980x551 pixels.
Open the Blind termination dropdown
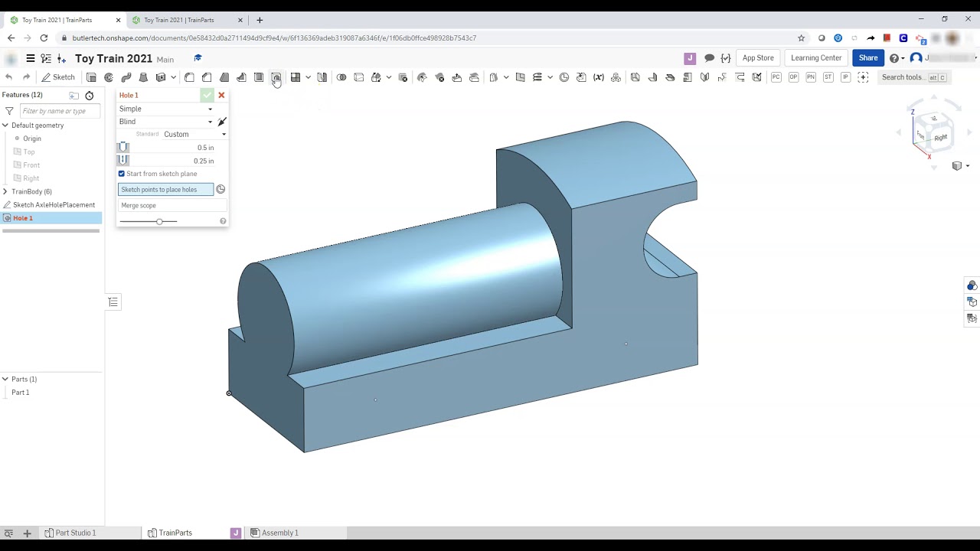(x=165, y=122)
